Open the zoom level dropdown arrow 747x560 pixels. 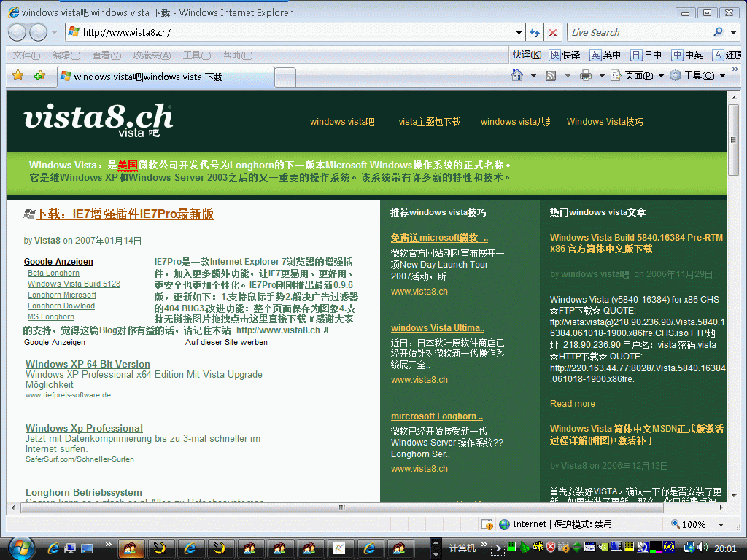(x=721, y=525)
